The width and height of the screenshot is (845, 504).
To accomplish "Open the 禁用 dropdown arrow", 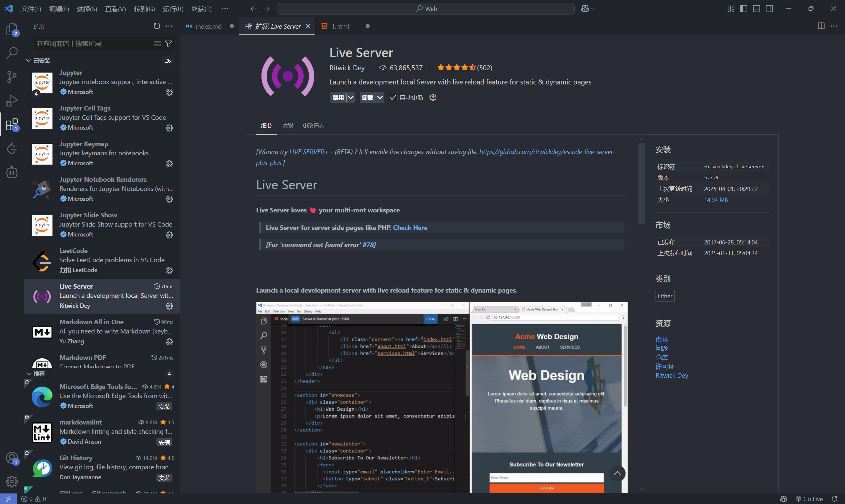I will (351, 98).
